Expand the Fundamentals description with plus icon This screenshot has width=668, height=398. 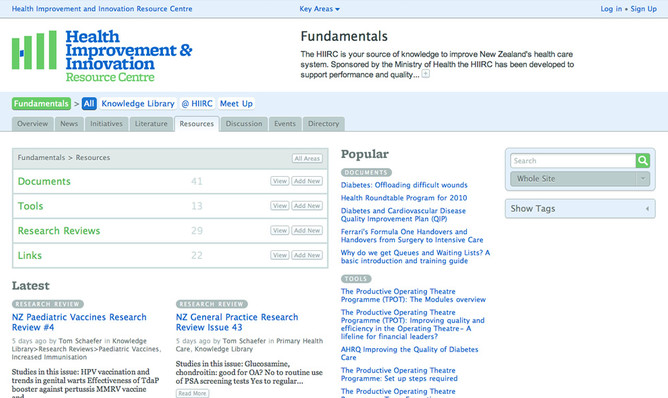(426, 74)
